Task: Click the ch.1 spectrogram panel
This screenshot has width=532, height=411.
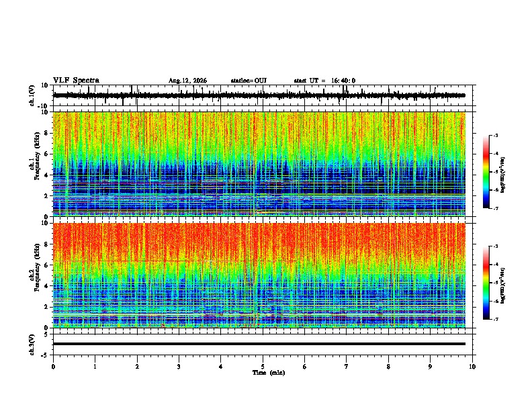Action: tap(259, 164)
